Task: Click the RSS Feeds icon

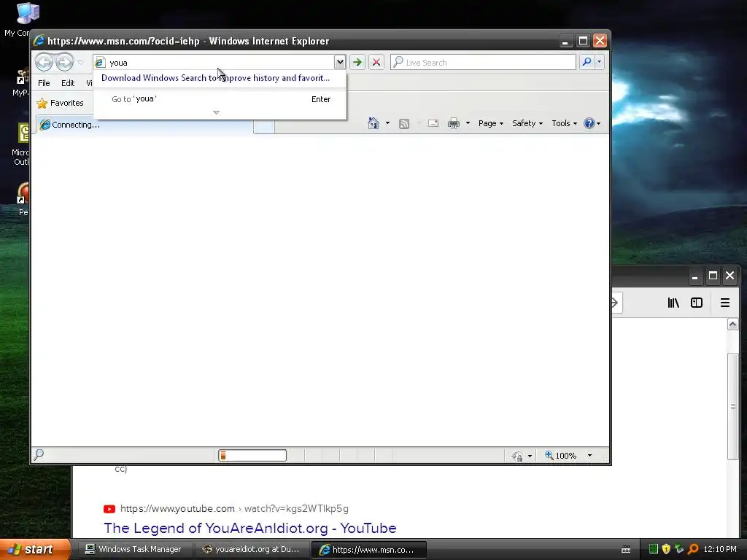Action: pos(404,124)
